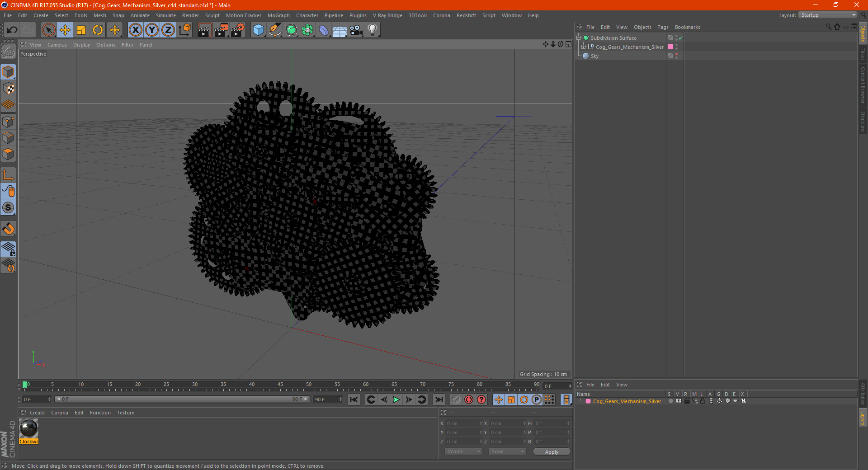Open the MoGraph menu
The width and height of the screenshot is (868, 470).
tap(278, 15)
